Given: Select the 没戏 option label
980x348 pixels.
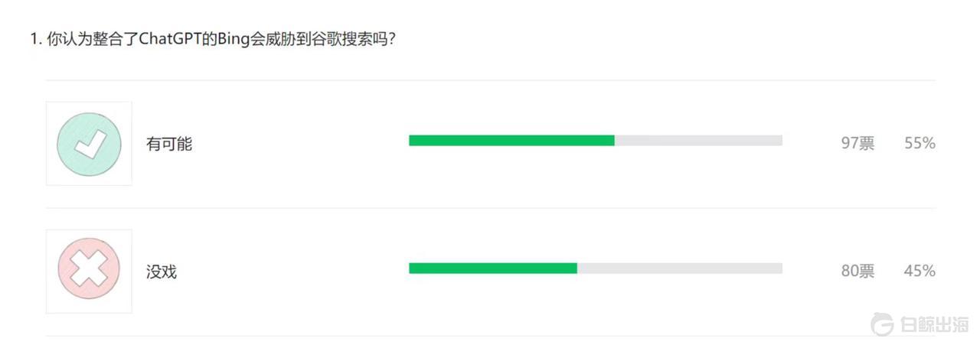Looking at the screenshot, I should pyautogui.click(x=162, y=272).
